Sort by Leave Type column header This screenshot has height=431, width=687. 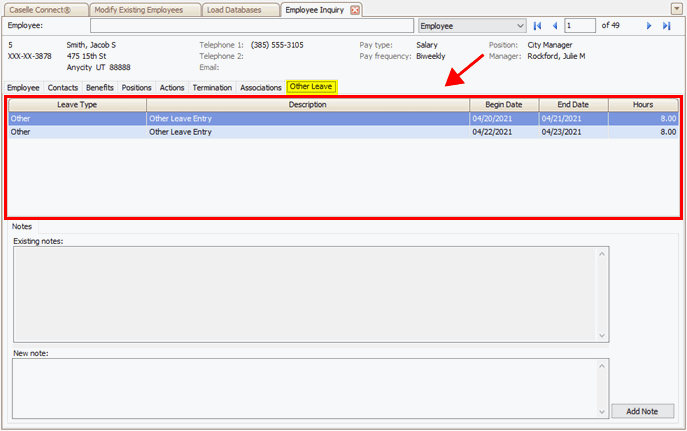click(77, 104)
